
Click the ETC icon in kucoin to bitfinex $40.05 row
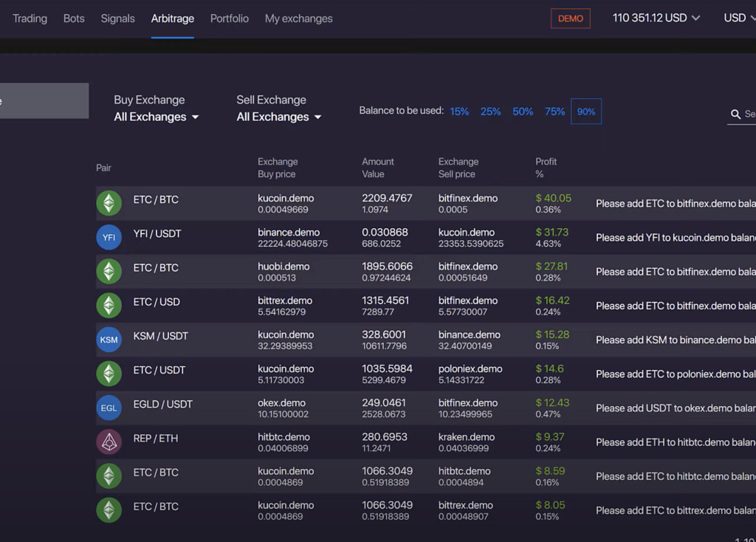109,203
